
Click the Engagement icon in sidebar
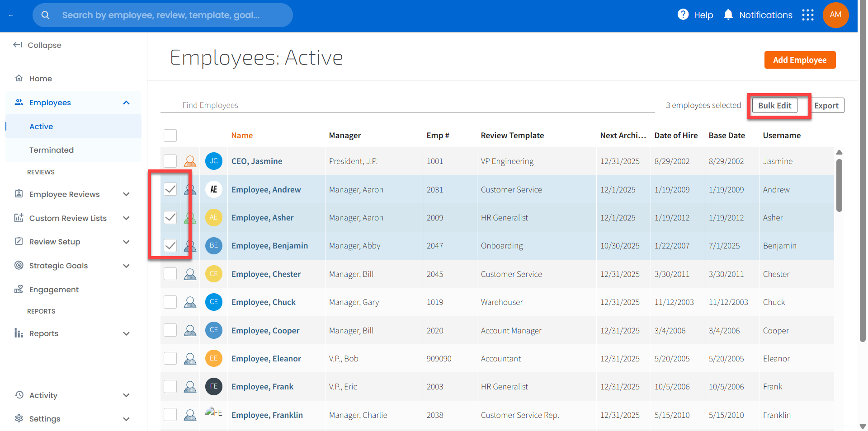pyautogui.click(x=19, y=290)
